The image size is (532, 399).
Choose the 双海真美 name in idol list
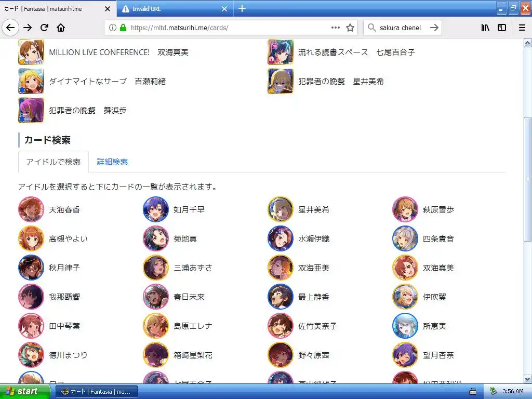[438, 268]
